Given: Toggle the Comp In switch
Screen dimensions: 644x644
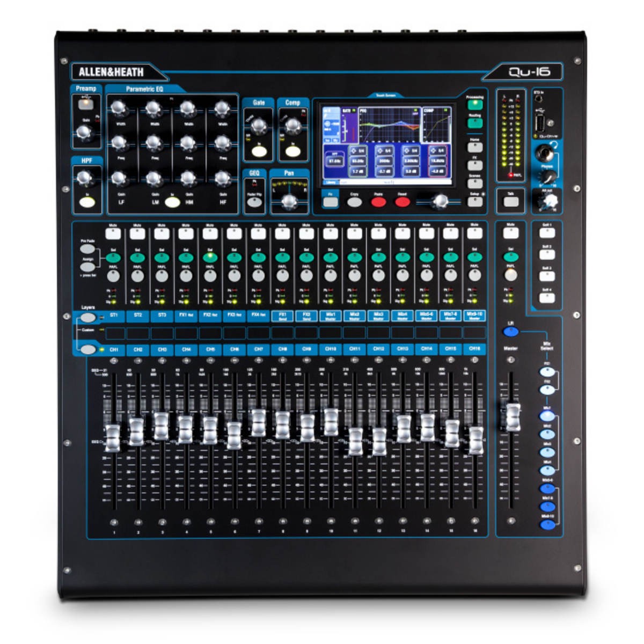Looking at the screenshot, I should coord(292,151).
